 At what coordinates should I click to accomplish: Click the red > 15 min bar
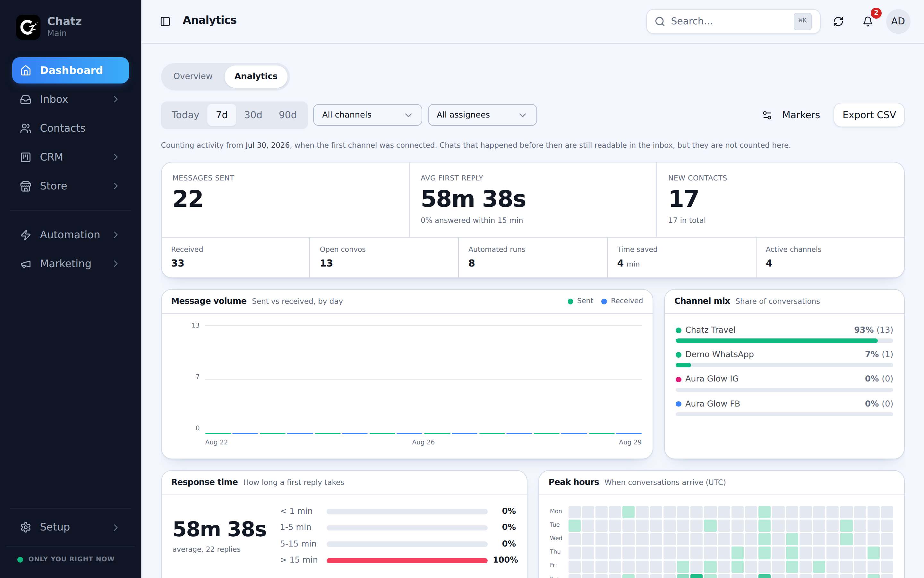pos(407,560)
